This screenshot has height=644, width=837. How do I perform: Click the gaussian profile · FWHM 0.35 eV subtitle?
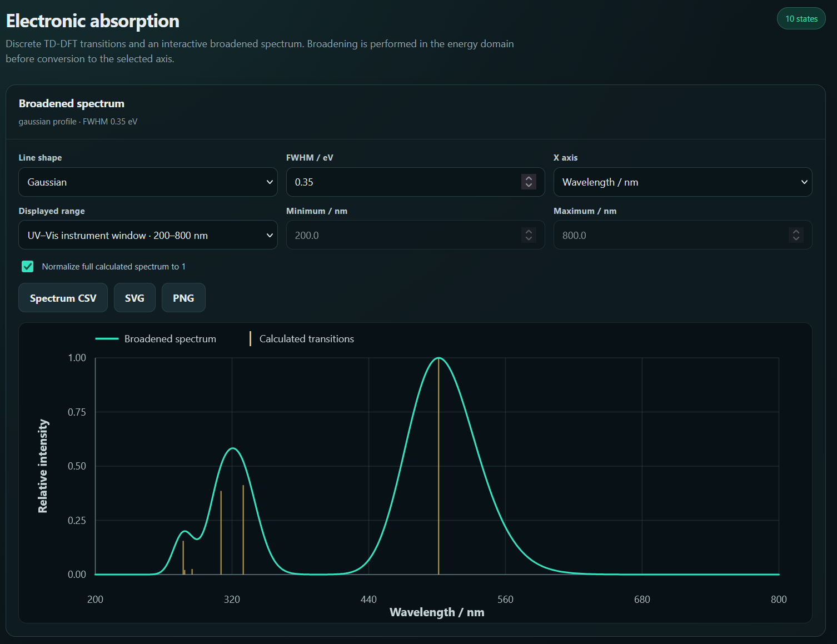[78, 122]
